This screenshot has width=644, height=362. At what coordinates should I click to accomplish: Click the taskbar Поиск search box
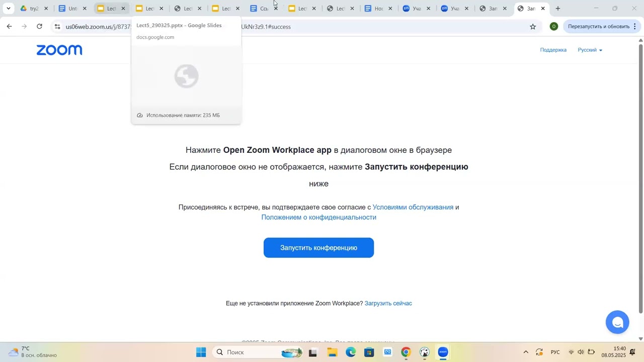click(x=259, y=352)
